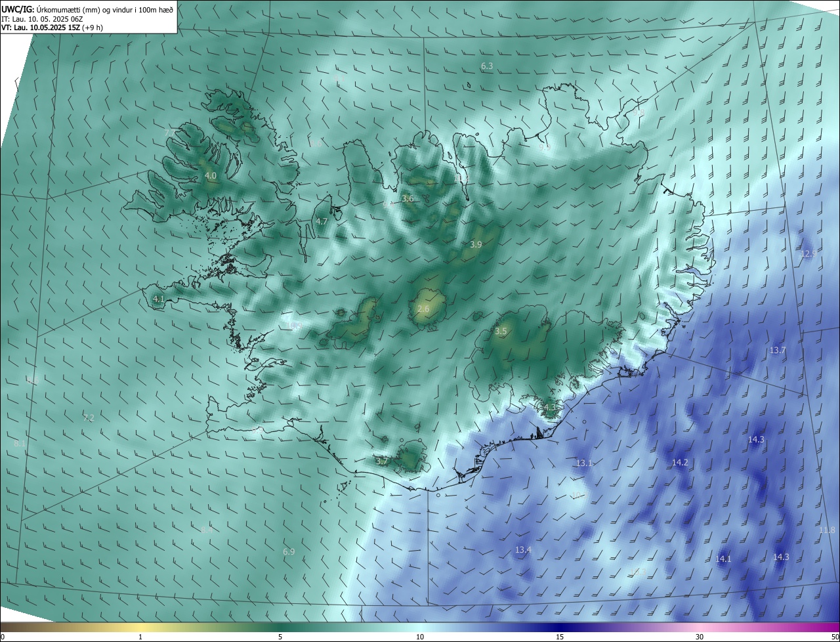Viewport: 840px width, 642px height.
Task: Click the colorbar tick label 10
Action: coord(420,637)
